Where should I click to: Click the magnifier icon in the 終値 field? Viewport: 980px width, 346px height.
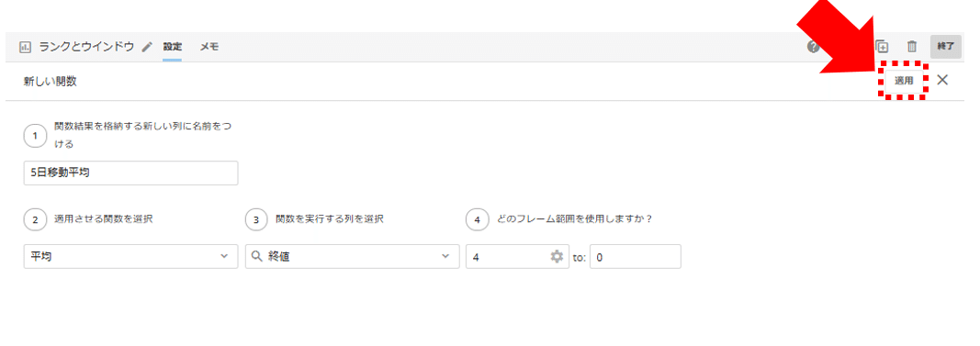(256, 257)
